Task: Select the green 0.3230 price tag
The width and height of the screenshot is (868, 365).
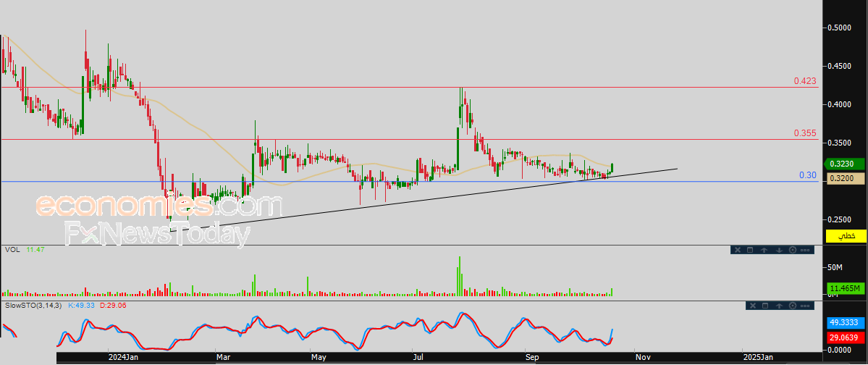Action: pyautogui.click(x=846, y=164)
